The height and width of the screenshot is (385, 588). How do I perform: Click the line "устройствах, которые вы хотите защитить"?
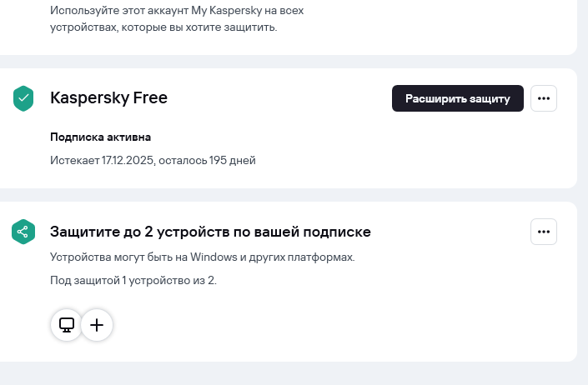[163, 27]
